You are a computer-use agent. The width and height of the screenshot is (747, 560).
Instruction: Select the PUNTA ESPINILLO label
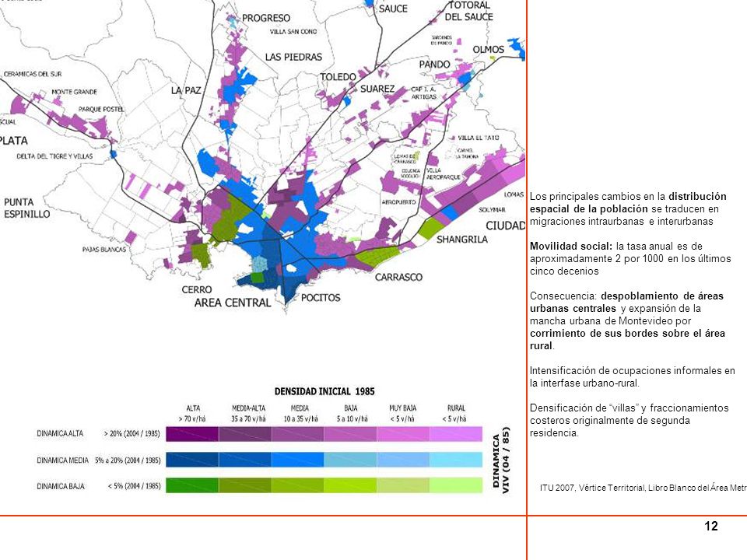[x=27, y=208]
